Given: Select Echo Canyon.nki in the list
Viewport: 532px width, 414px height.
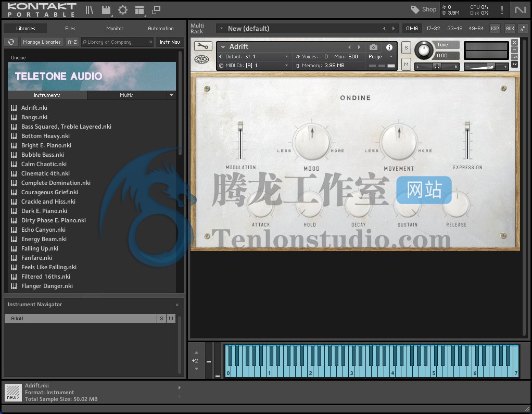Looking at the screenshot, I should click(43, 230).
